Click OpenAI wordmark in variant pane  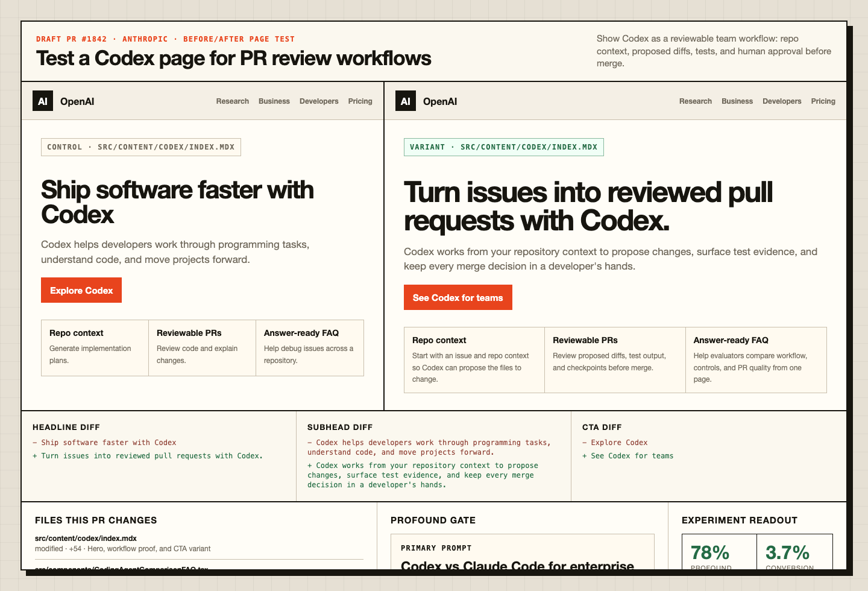click(x=440, y=101)
